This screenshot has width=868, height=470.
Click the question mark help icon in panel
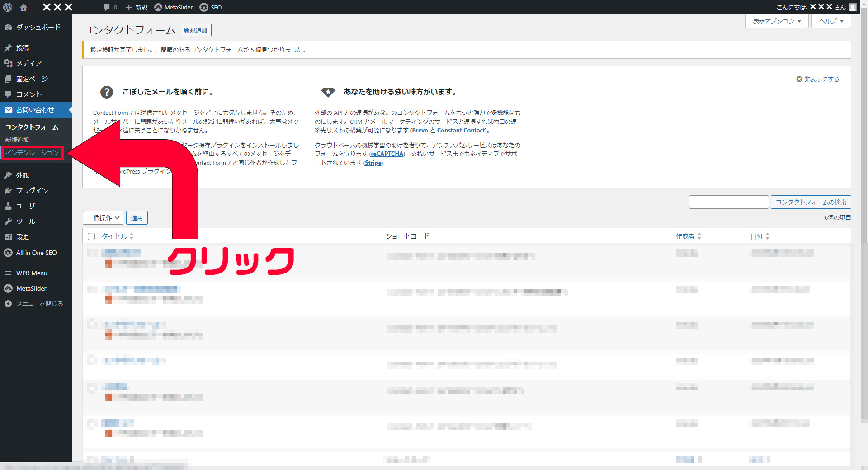pos(107,92)
